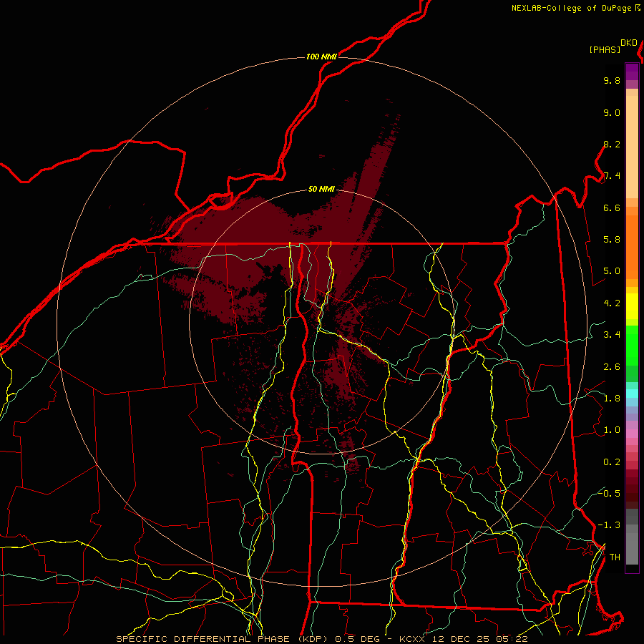The height and width of the screenshot is (644, 644).
Task: Pick the cyan band of the color bar
Action: (x=632, y=394)
